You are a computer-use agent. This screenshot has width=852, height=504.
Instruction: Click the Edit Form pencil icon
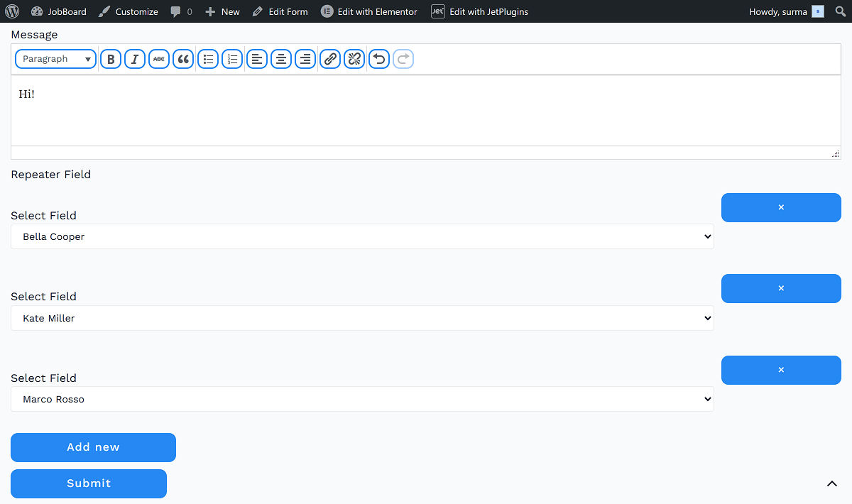[x=258, y=11]
